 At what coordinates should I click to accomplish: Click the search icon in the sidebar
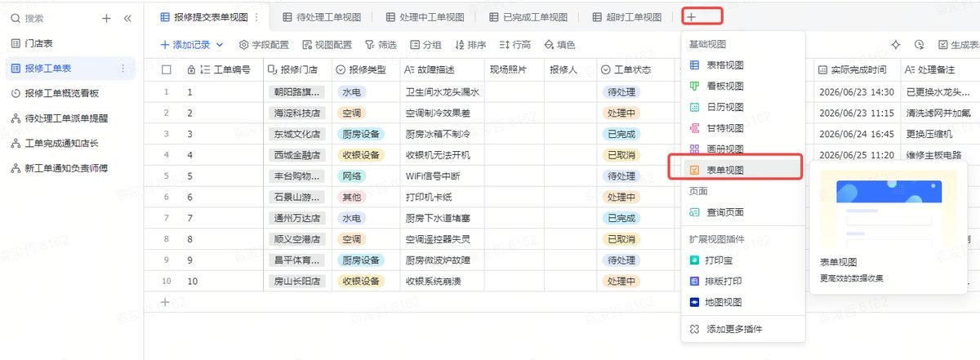pyautogui.click(x=16, y=18)
